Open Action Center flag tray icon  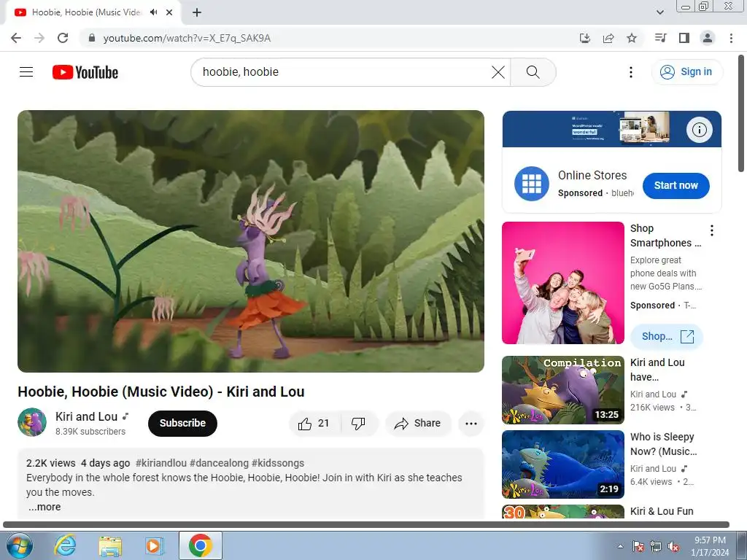pos(638,546)
